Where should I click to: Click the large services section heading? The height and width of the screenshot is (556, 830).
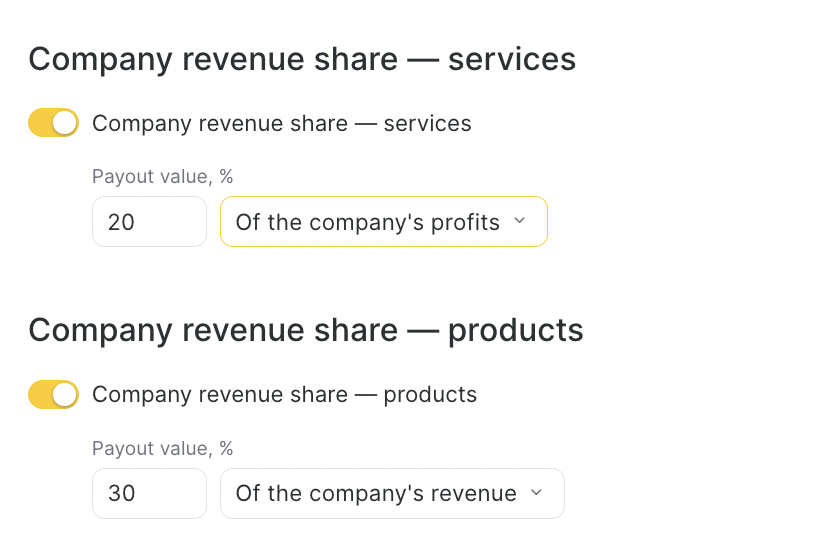click(x=302, y=59)
